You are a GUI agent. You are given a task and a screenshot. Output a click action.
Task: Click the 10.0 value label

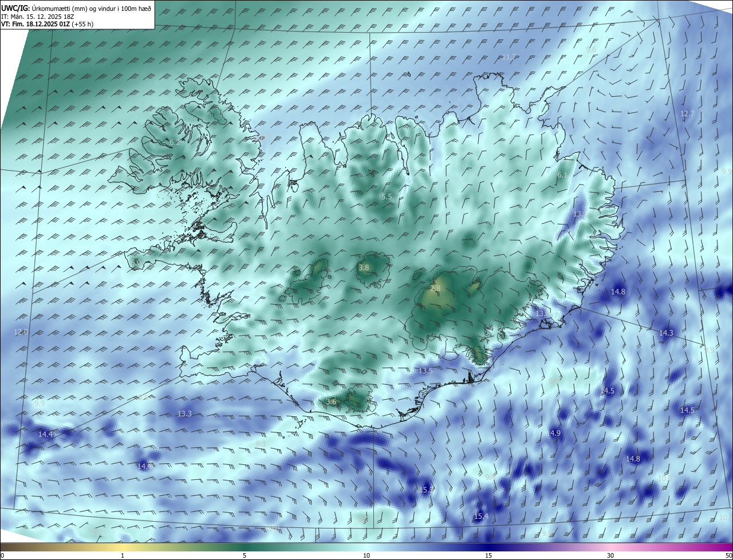click(664, 478)
